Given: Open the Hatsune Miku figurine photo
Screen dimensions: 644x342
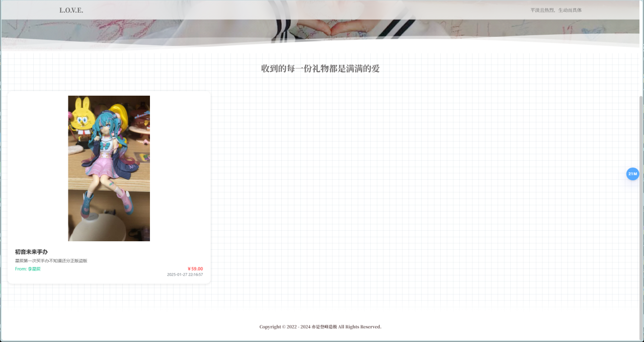Looking at the screenshot, I should (109, 168).
